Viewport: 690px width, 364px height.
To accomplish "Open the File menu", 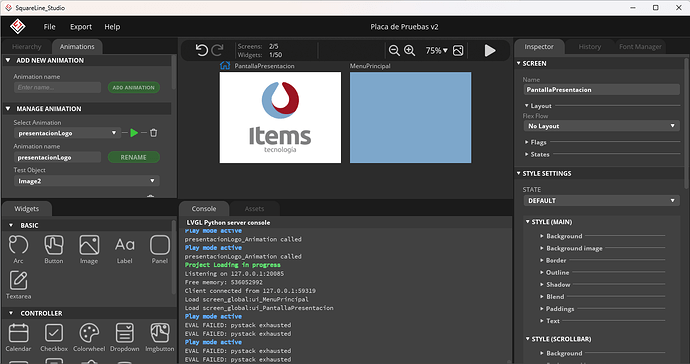I will tap(49, 27).
